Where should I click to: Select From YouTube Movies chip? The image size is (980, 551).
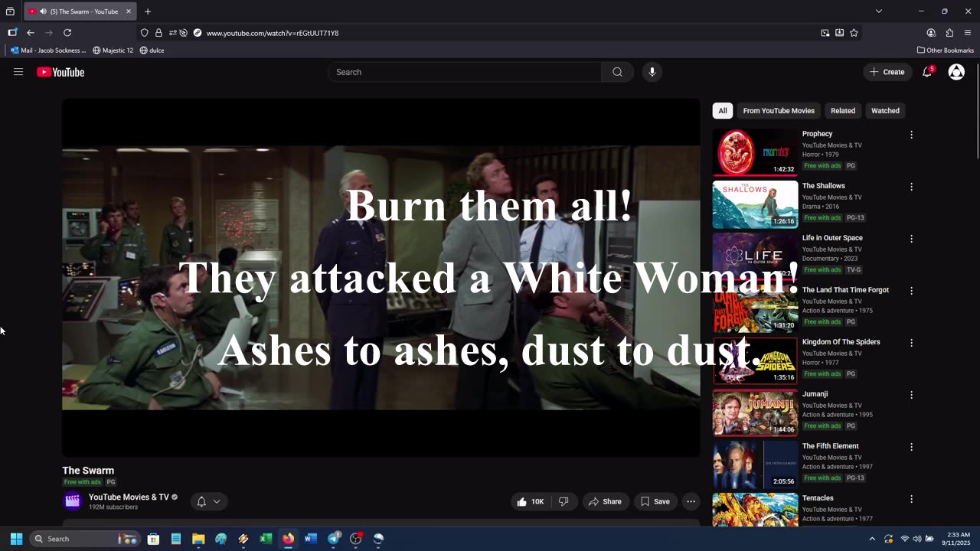click(779, 111)
